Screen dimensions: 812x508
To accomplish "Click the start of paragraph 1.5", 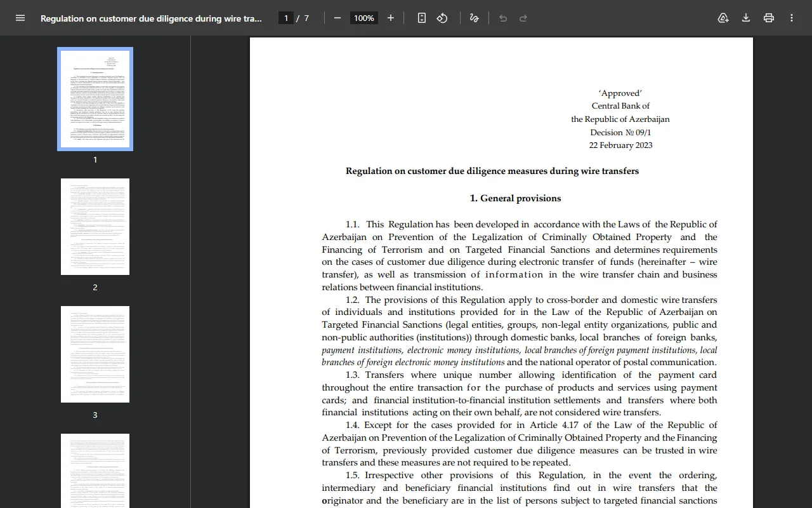I will click(353, 475).
